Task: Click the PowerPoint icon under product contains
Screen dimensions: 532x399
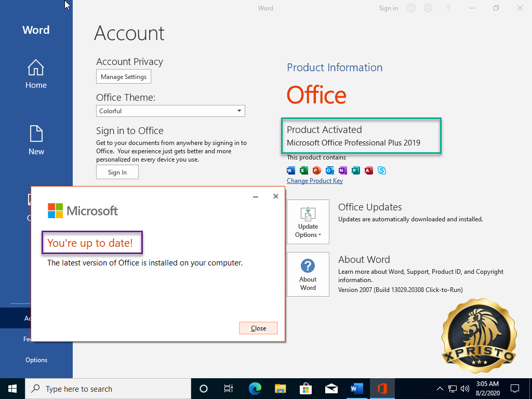Action: (316, 170)
